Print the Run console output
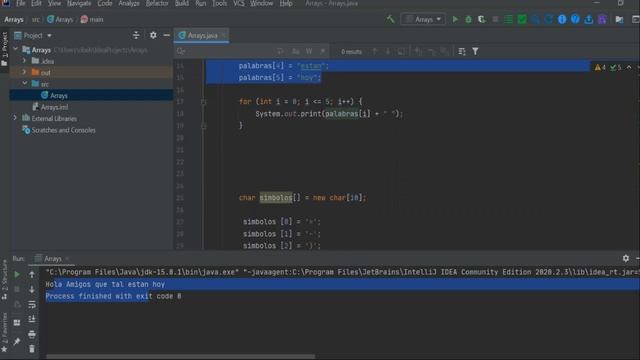This screenshot has height=360, width=640. (32, 334)
